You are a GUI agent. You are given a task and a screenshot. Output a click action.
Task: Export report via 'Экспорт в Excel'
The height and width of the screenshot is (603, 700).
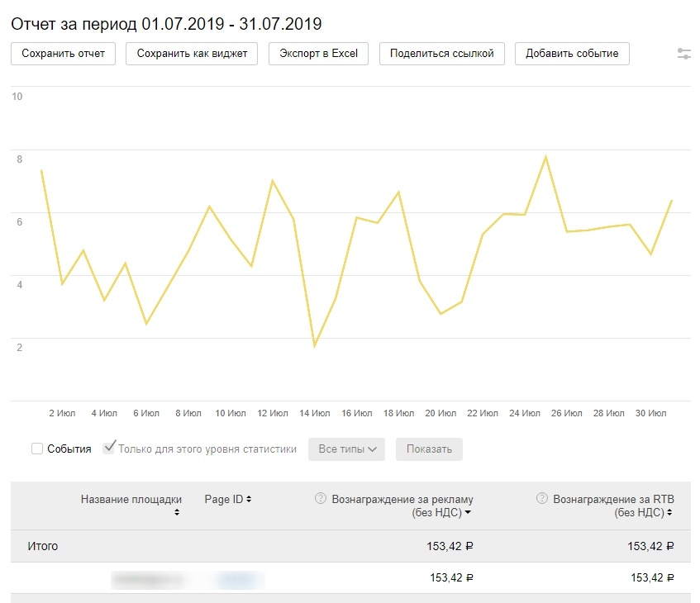coord(318,54)
